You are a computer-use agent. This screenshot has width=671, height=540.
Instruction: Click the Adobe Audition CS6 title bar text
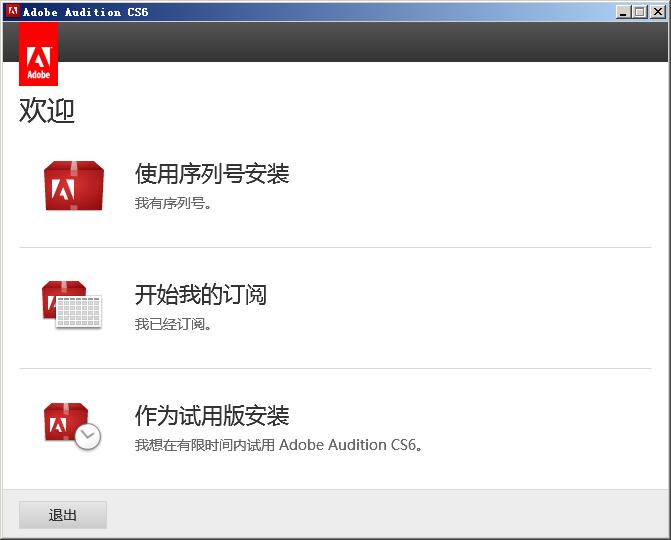point(86,12)
